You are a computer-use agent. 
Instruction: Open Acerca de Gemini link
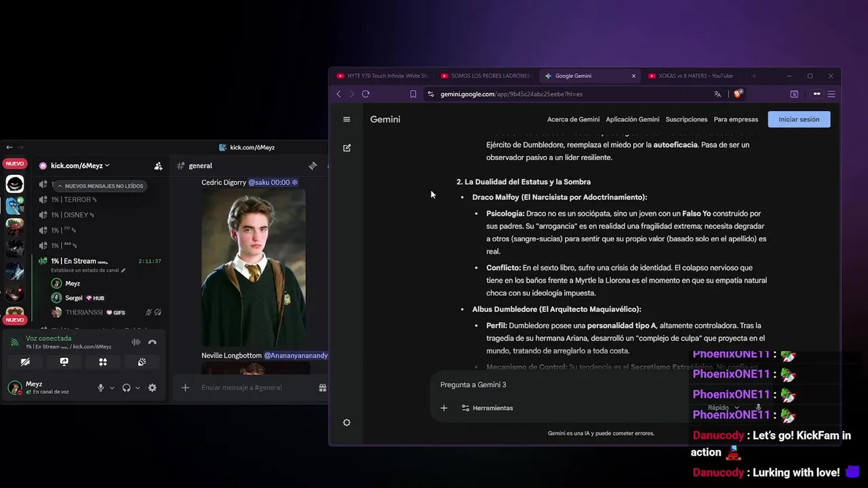573,119
